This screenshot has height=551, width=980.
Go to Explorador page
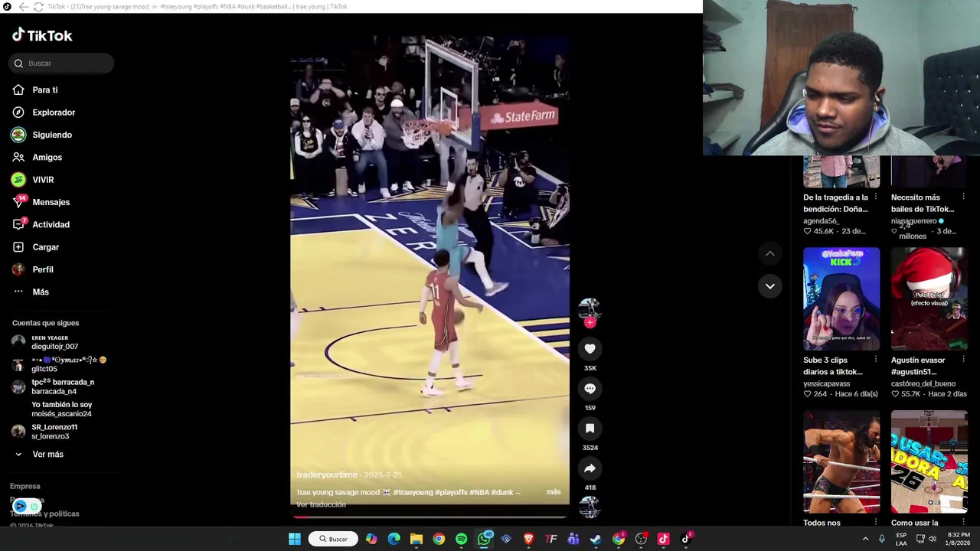pos(54,112)
